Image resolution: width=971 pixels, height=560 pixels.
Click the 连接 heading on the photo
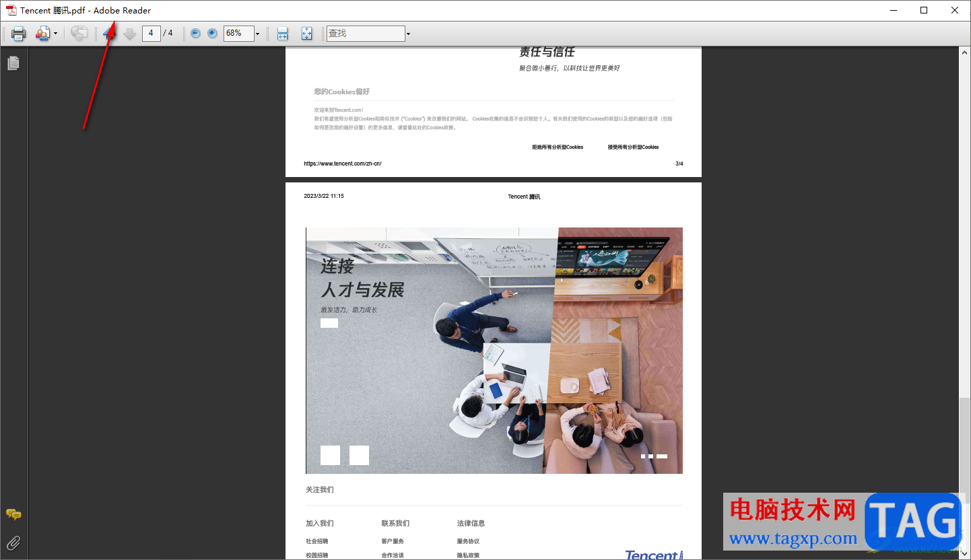(337, 267)
